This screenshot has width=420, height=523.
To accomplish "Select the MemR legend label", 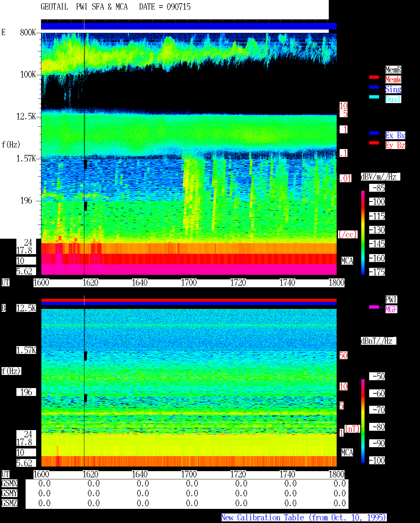I will point(393,70).
